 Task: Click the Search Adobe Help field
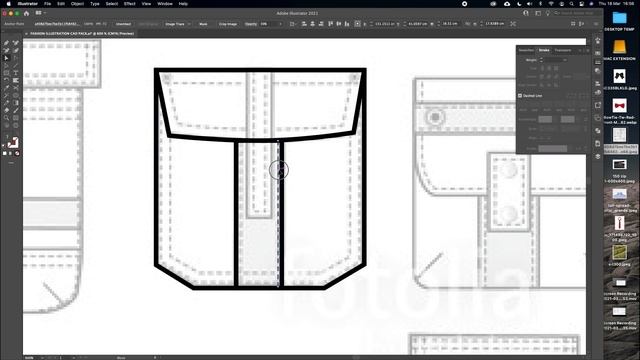(x=576, y=13)
